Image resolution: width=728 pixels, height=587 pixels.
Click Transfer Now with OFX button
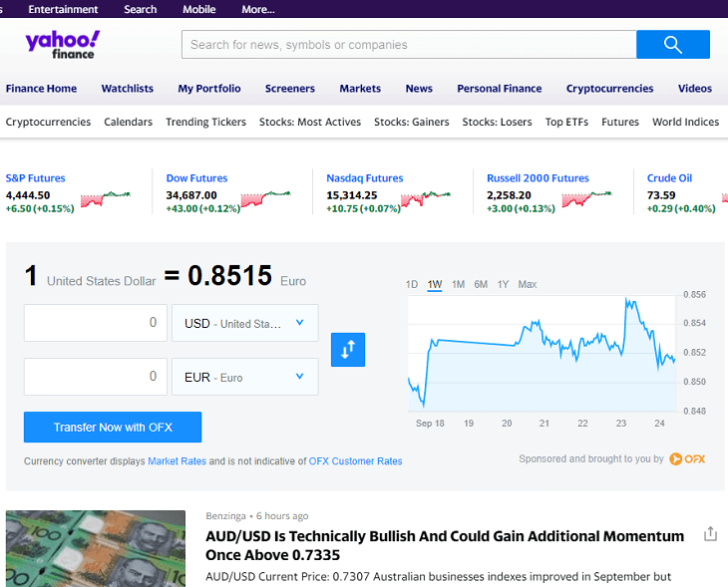pos(113,427)
